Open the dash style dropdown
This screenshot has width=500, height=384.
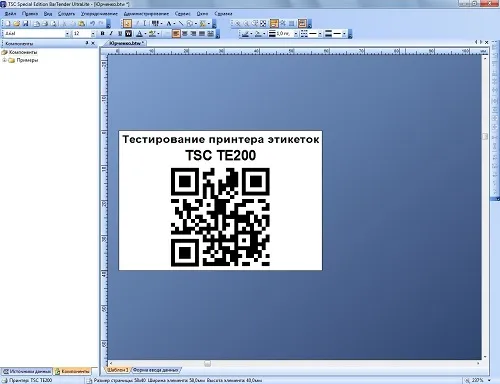point(320,34)
